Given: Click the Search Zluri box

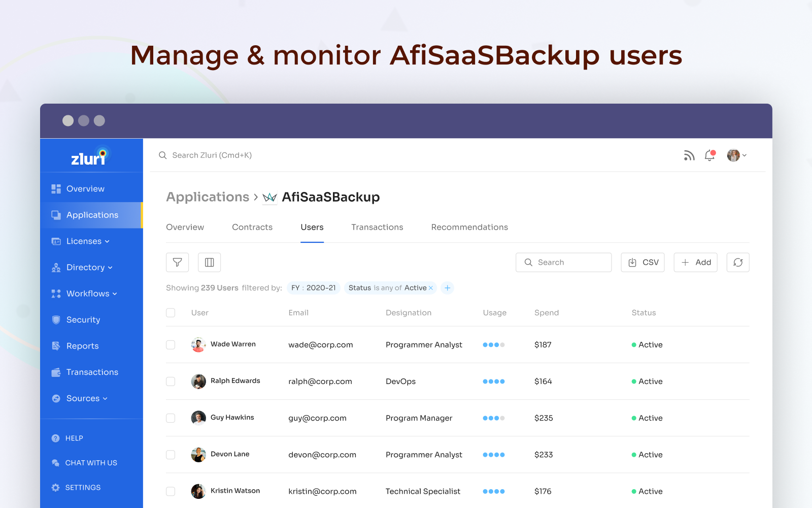Looking at the screenshot, I should [x=212, y=155].
